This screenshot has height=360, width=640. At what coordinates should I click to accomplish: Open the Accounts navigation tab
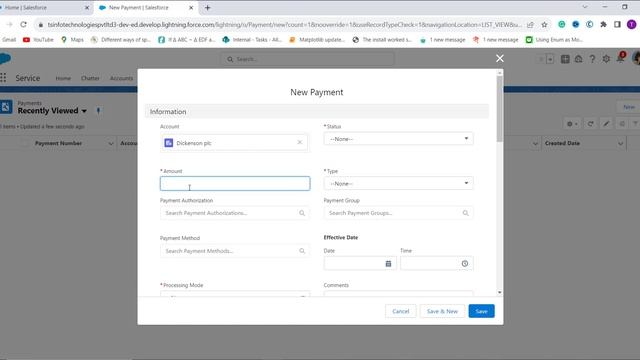coord(121,78)
